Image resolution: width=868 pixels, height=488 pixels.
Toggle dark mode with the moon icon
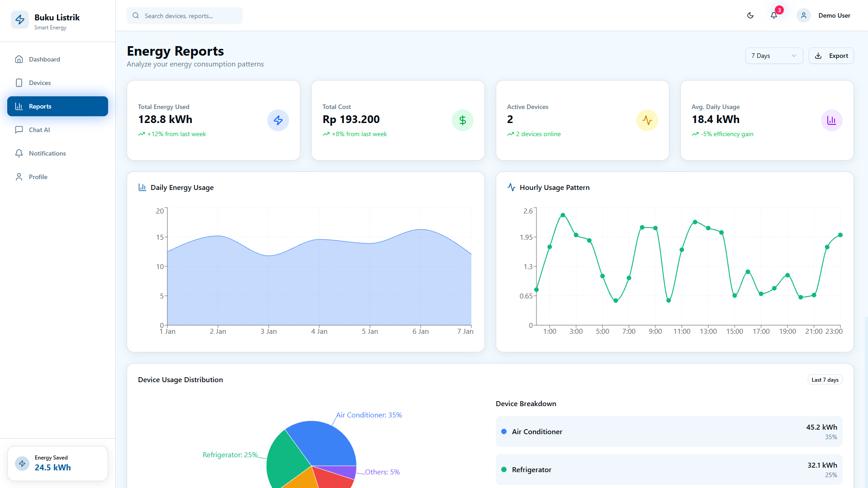click(x=750, y=15)
